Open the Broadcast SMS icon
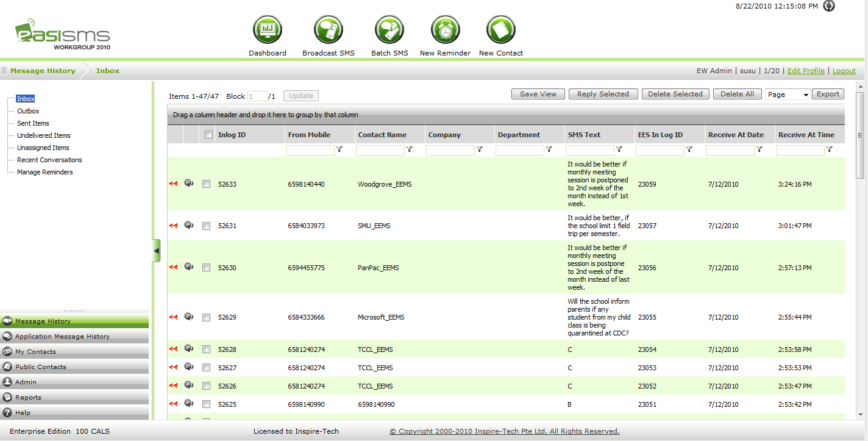This screenshot has width=868, height=441. [x=329, y=30]
